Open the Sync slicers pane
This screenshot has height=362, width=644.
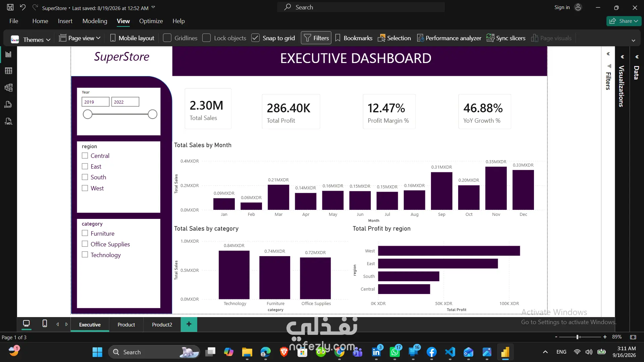coord(506,38)
